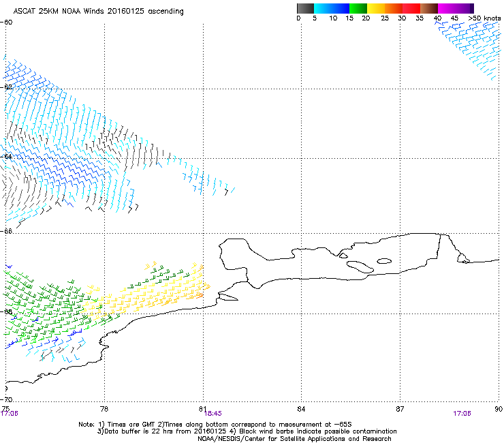This screenshot has height=443, width=504.
Task: Click the '>50 knots' legend label
Action: [x=484, y=18]
